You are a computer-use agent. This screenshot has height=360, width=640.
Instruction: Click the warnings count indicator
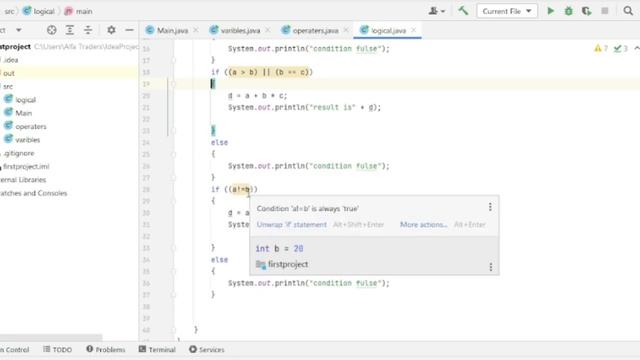[601, 49]
